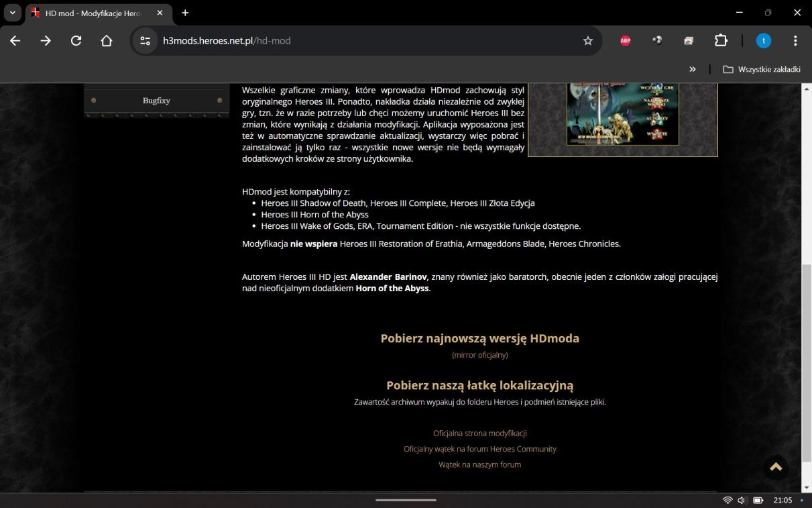Screen dimensions: 812x508
Task: Navigate forward in browser history
Action: tap(46, 40)
